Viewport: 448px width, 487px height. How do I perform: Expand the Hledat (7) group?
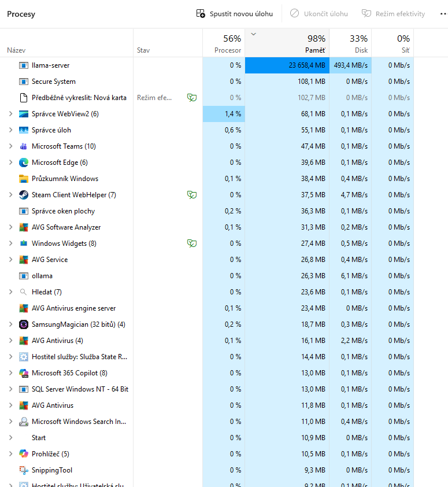coord(10,292)
